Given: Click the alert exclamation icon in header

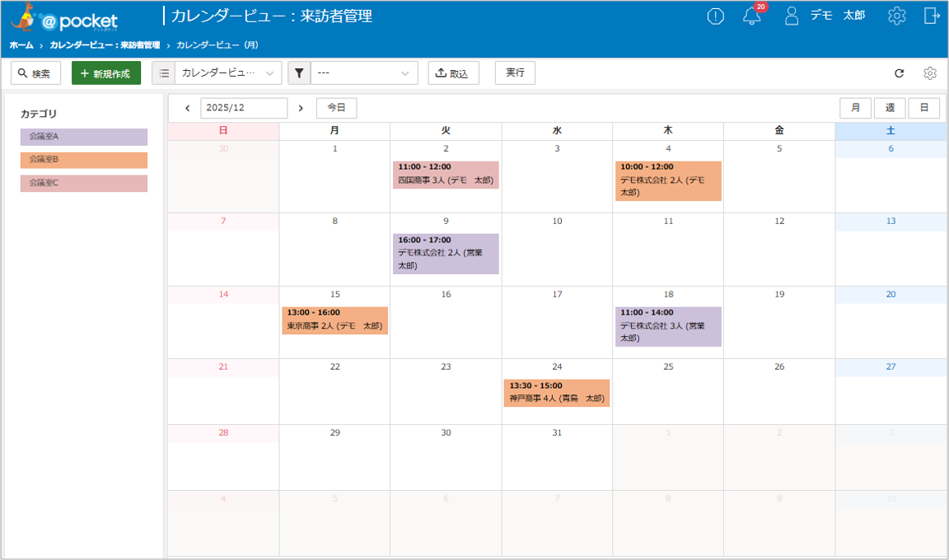Looking at the screenshot, I should [716, 16].
